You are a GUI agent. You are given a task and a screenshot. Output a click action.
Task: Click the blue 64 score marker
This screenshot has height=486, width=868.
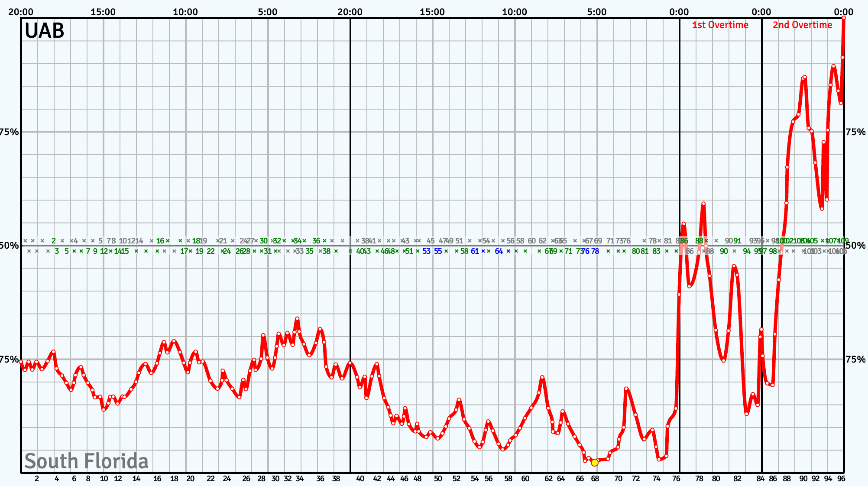(499, 251)
